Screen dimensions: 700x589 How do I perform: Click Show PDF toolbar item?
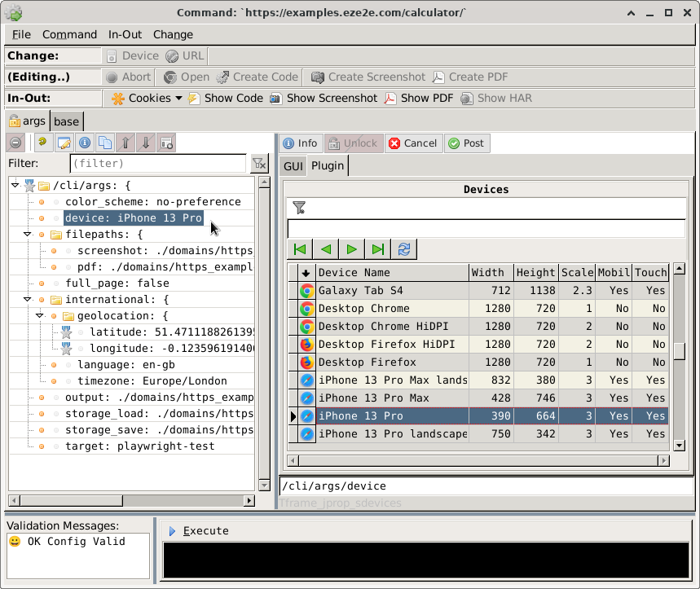click(x=419, y=98)
